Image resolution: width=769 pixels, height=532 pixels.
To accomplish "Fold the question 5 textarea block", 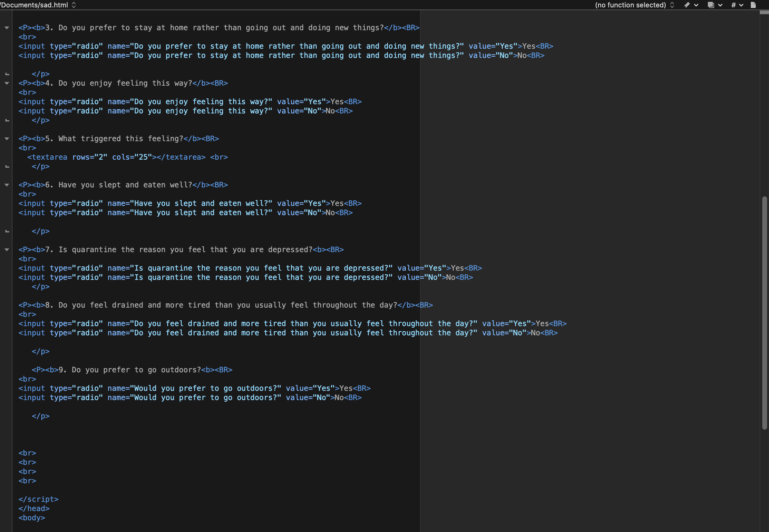I will (7, 139).
